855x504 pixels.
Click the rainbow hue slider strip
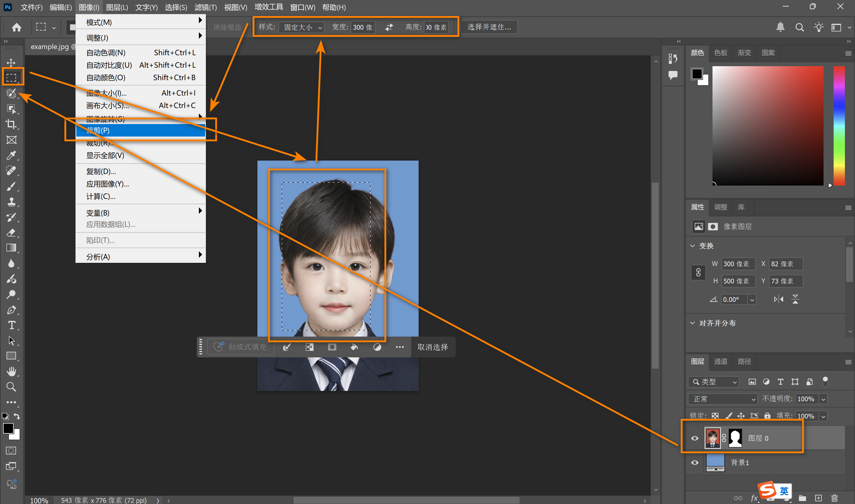(x=839, y=126)
